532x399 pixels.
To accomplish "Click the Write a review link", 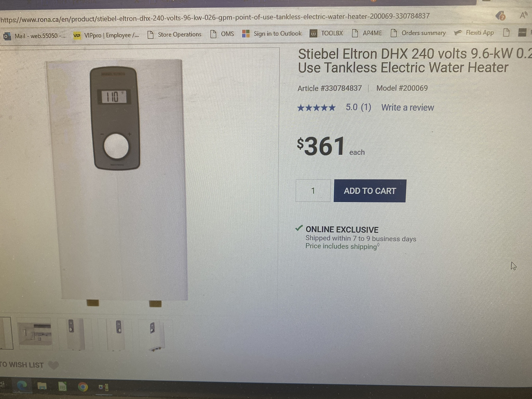I will [x=407, y=107].
